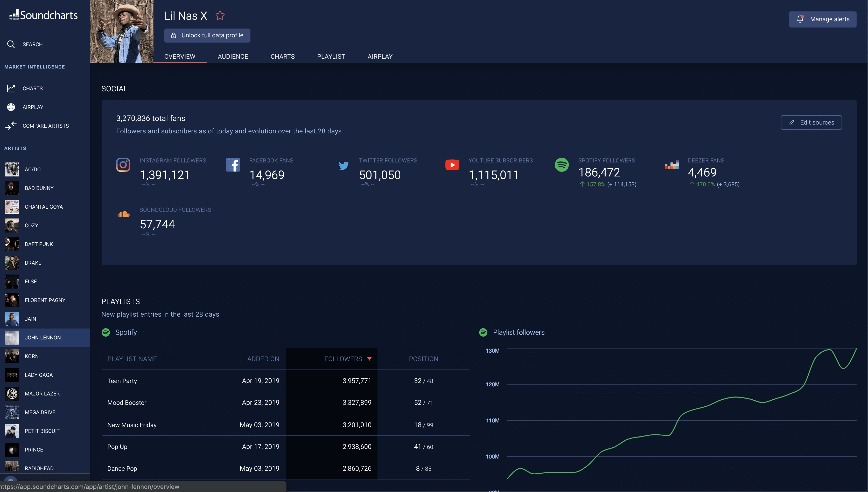Image resolution: width=868 pixels, height=492 pixels.
Task: Click the Edit sources button
Action: pyautogui.click(x=811, y=122)
